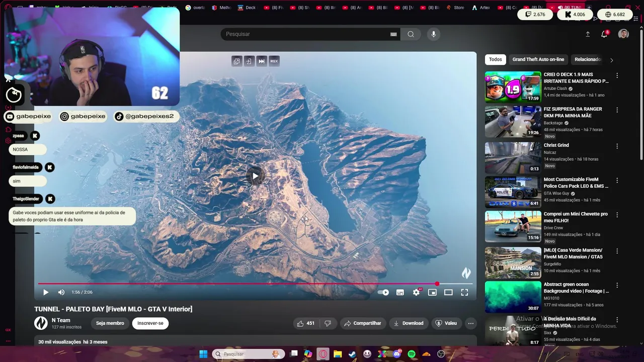644x362 pixels.
Task: Open YouTube notifications bell
Action: (604, 34)
